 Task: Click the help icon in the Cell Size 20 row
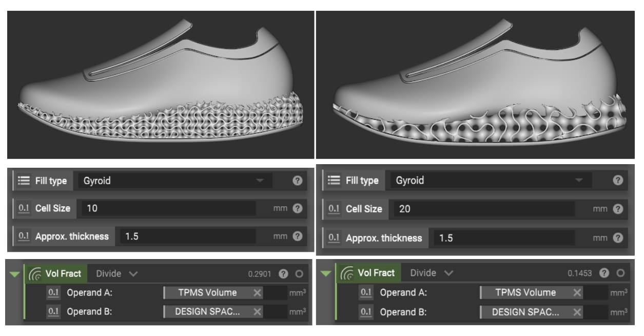[618, 209]
